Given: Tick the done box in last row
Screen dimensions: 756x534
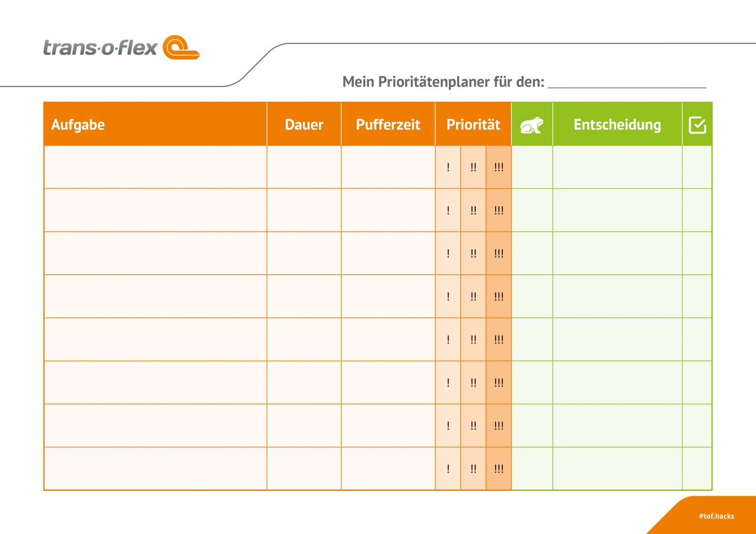Looking at the screenshot, I should (x=697, y=469).
